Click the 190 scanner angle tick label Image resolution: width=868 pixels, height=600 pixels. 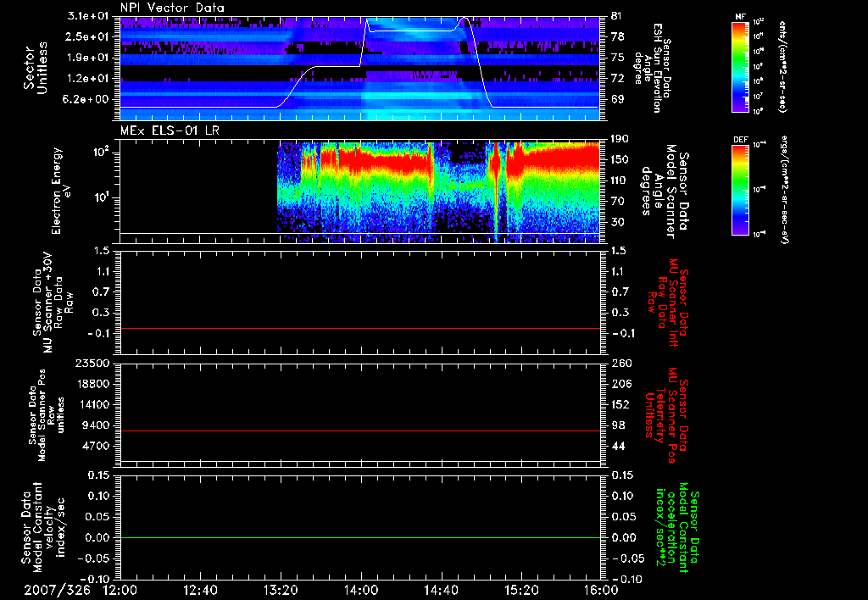click(x=620, y=139)
